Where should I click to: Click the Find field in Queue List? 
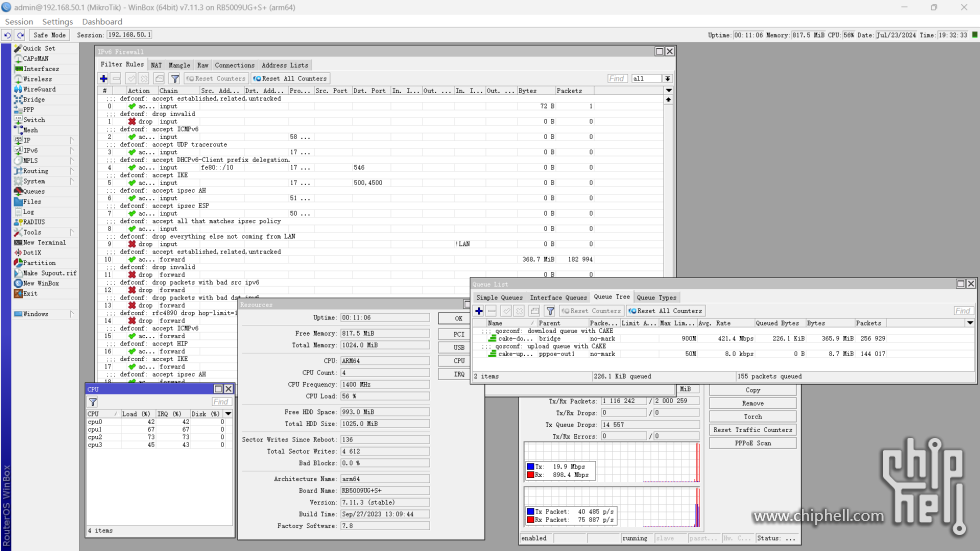[x=962, y=310]
